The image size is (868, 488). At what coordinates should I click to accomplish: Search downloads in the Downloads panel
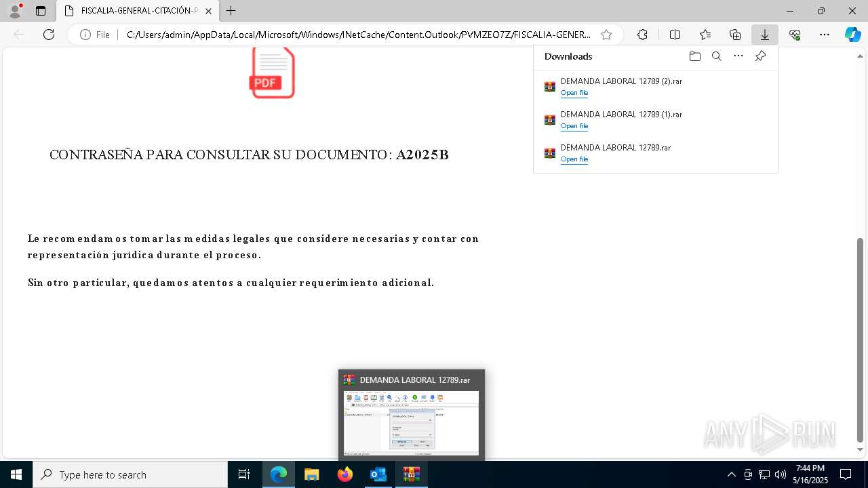click(716, 56)
